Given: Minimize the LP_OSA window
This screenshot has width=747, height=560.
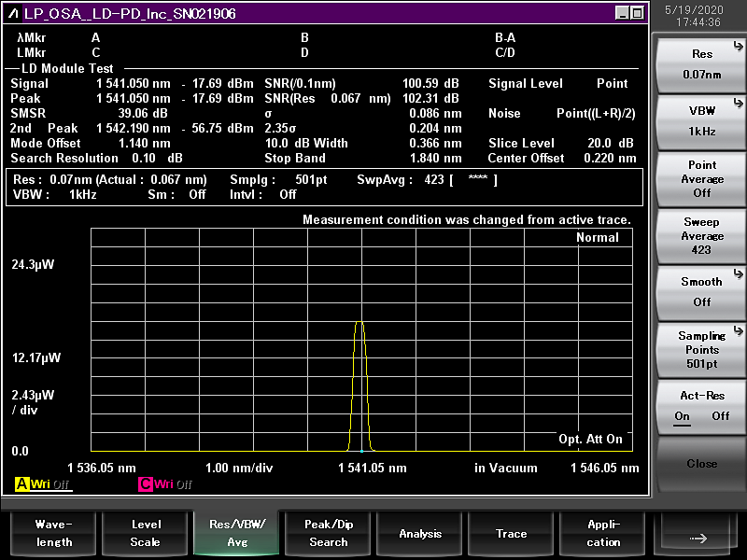Looking at the screenshot, I should click(x=622, y=13).
